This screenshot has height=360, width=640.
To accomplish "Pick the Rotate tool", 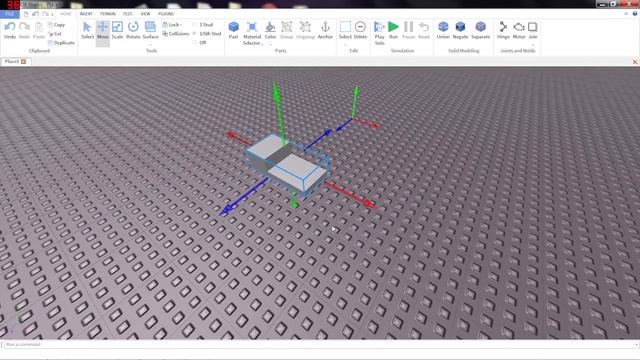I will 133,31.
